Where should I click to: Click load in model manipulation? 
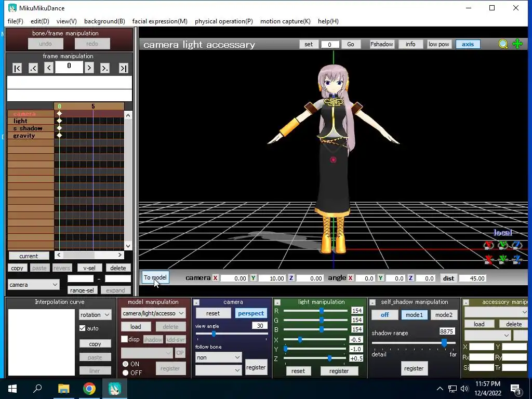tap(136, 327)
